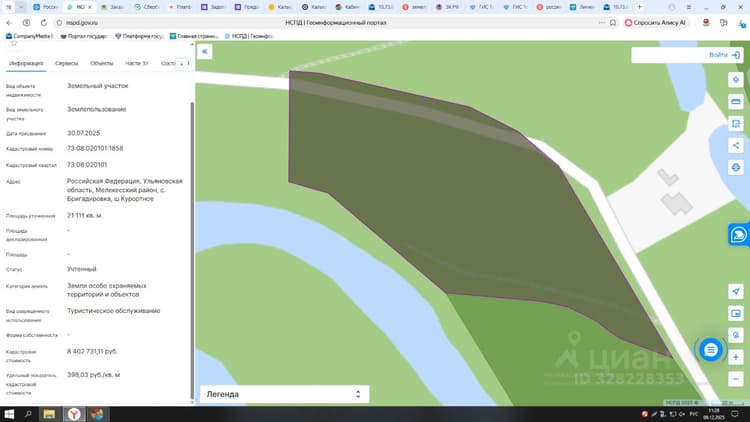
Task: Select the date value 30.07.2025
Action: coord(83,133)
